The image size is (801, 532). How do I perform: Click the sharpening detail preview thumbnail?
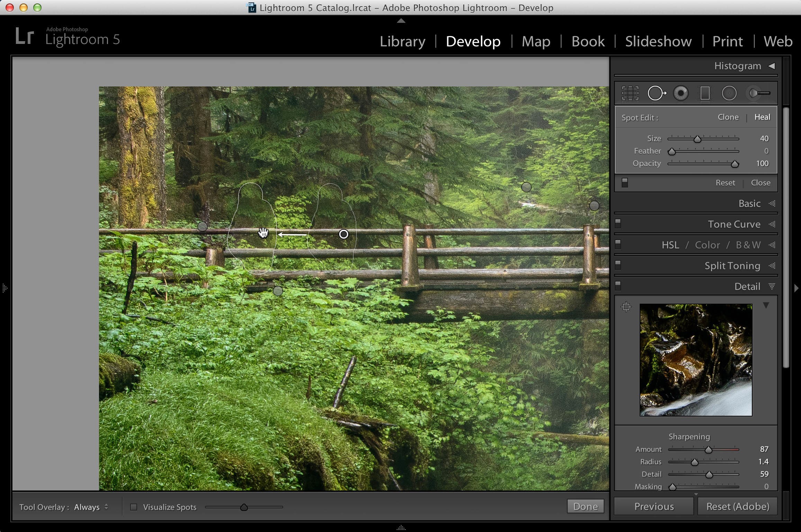coord(696,360)
